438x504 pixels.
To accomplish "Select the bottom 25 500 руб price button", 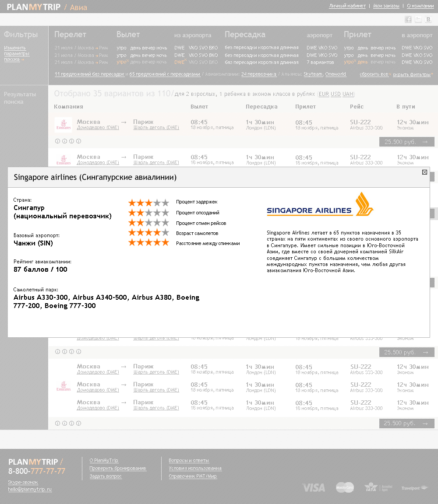I will coord(407,423).
